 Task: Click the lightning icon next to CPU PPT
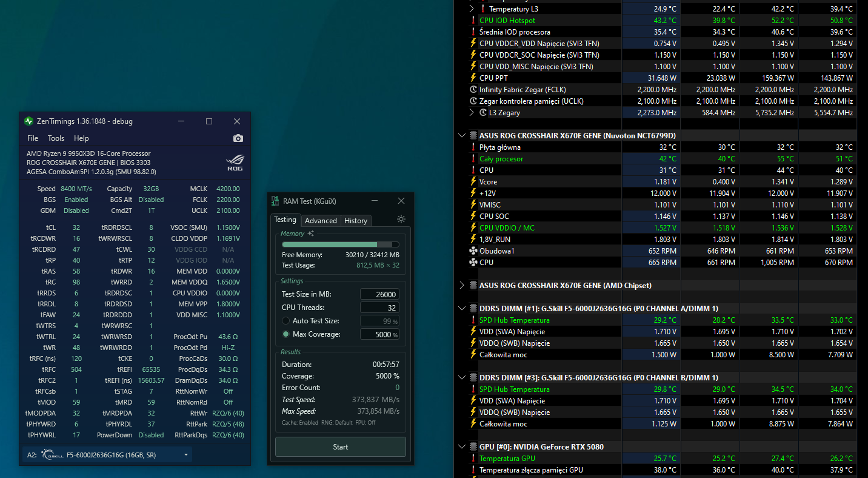tap(473, 78)
